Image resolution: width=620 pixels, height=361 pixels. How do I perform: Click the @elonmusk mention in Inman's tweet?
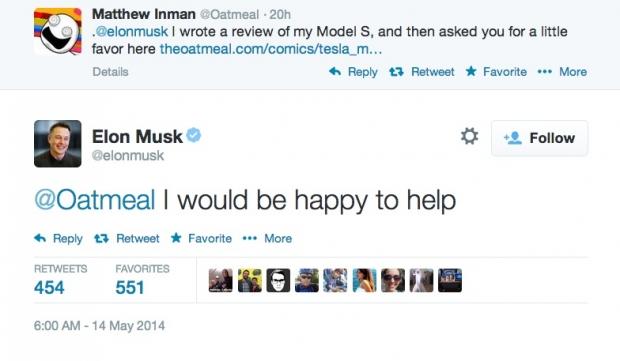132,32
